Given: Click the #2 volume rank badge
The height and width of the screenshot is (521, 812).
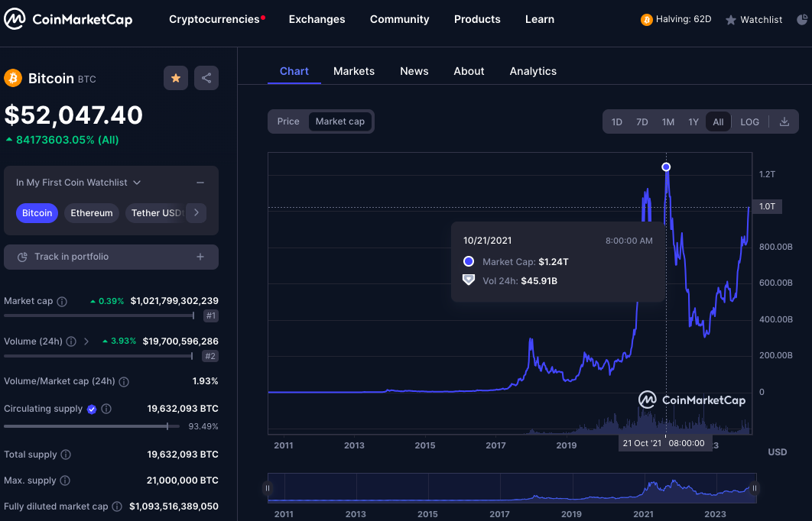Looking at the screenshot, I should point(209,356).
